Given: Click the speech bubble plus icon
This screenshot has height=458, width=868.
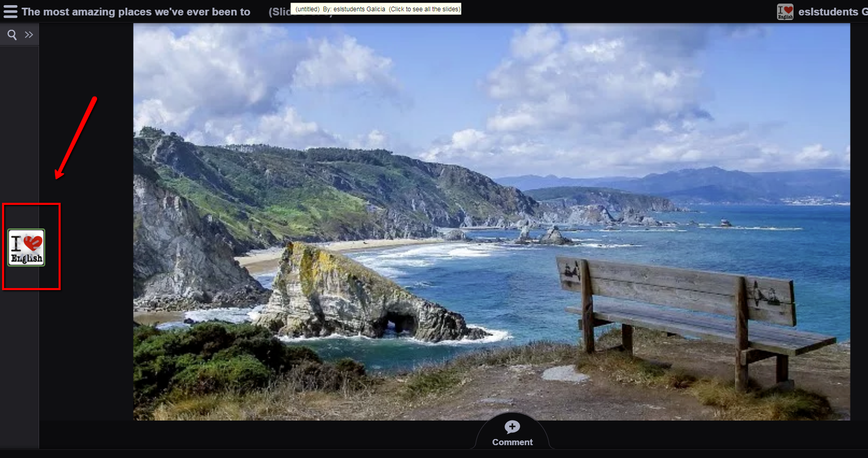Looking at the screenshot, I should click(x=512, y=427).
